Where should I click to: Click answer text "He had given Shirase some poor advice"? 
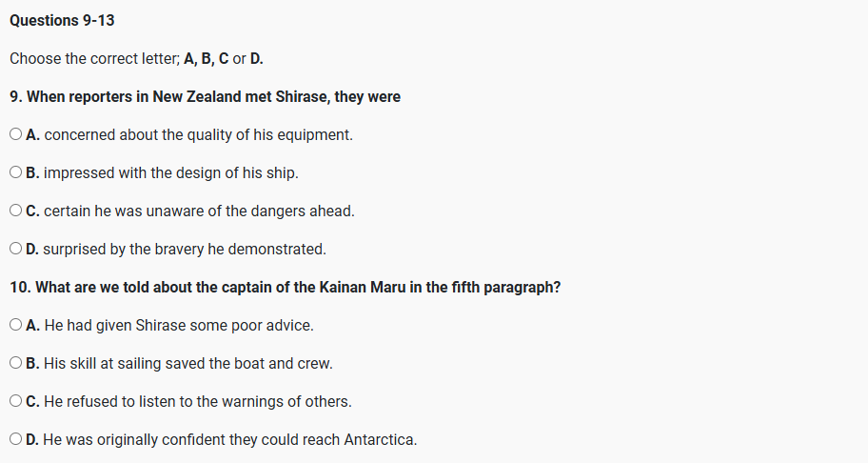[179, 326]
